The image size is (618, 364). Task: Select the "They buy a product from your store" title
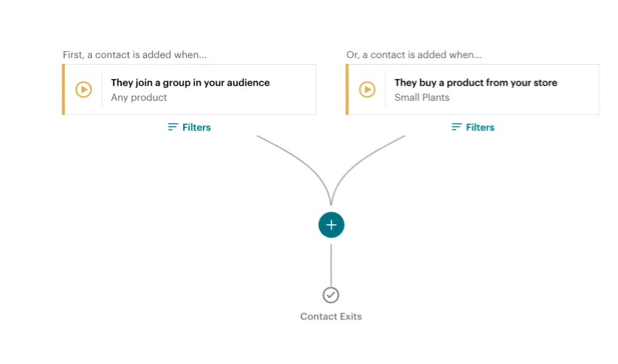(476, 83)
